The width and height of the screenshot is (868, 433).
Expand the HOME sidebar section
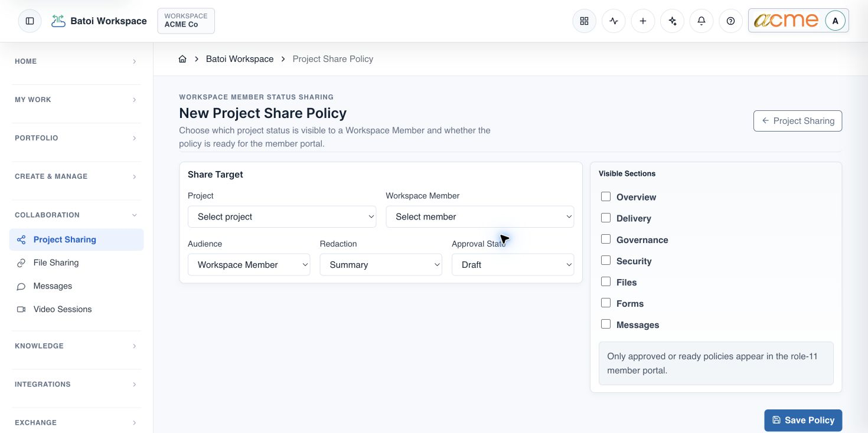(x=77, y=61)
